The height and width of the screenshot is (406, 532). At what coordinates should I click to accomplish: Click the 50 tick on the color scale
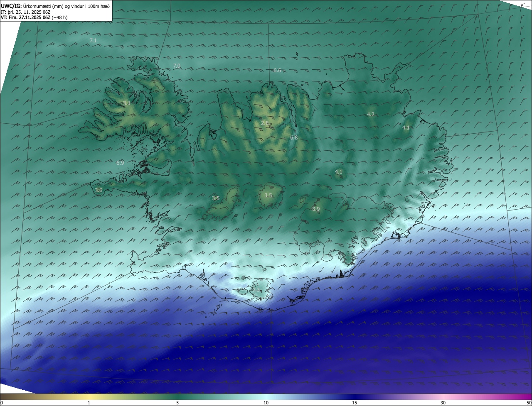529,403
